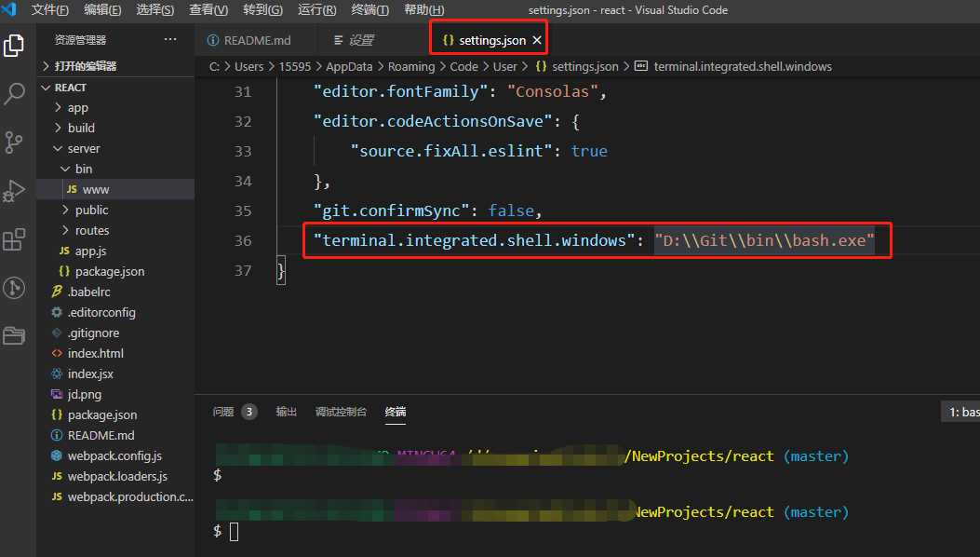Click the gear icon beside .editorconfig
The image size is (980, 557).
click(57, 312)
